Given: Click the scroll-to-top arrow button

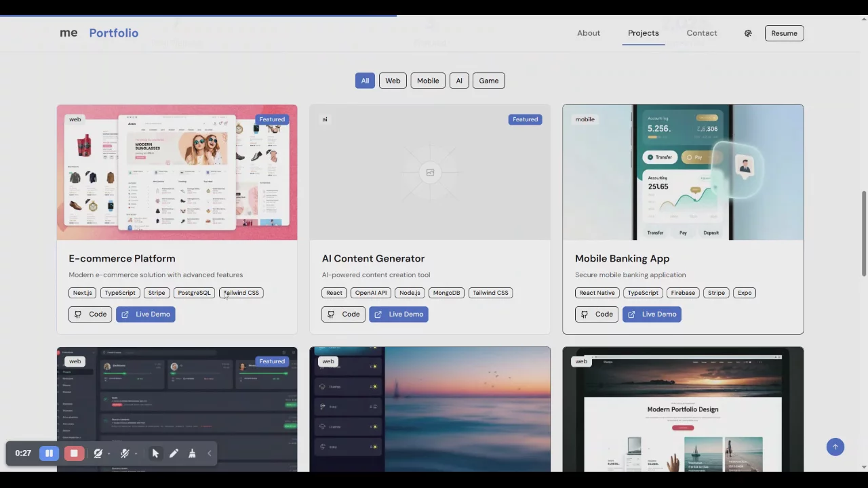Looking at the screenshot, I should tap(835, 447).
